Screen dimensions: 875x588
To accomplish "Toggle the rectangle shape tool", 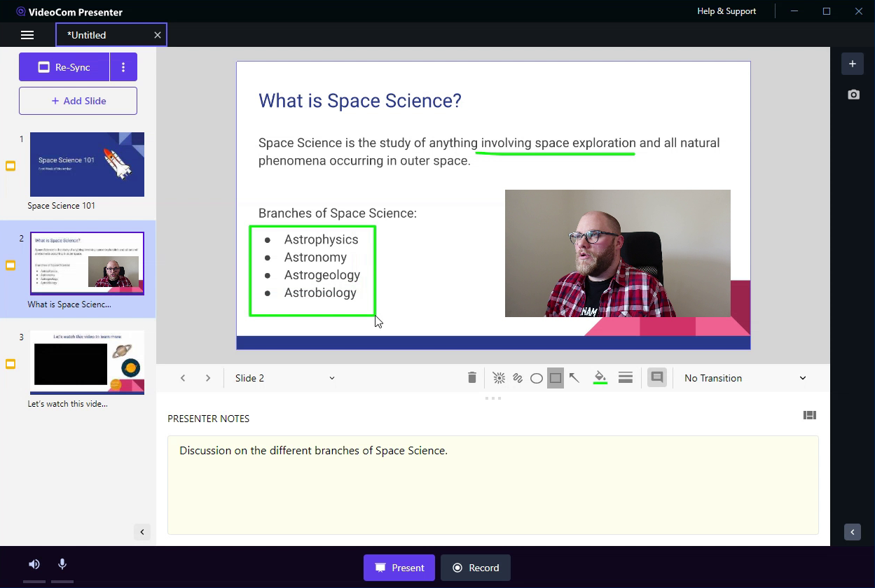I will pyautogui.click(x=556, y=378).
